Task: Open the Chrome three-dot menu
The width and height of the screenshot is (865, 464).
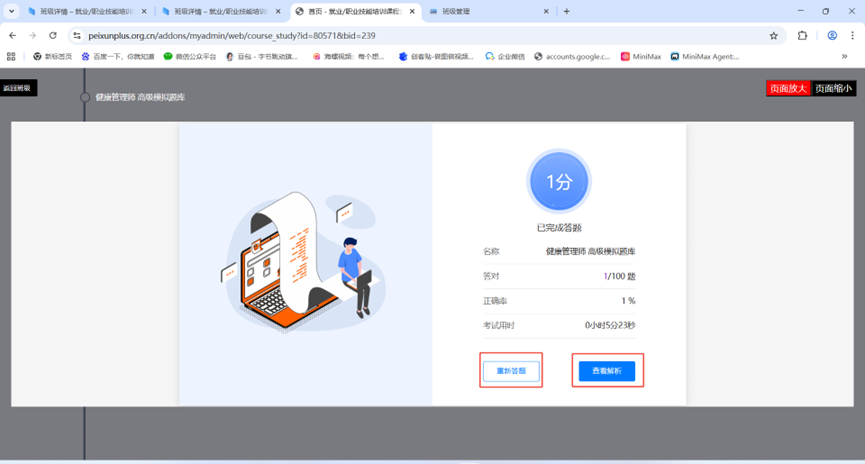Action: [x=851, y=35]
